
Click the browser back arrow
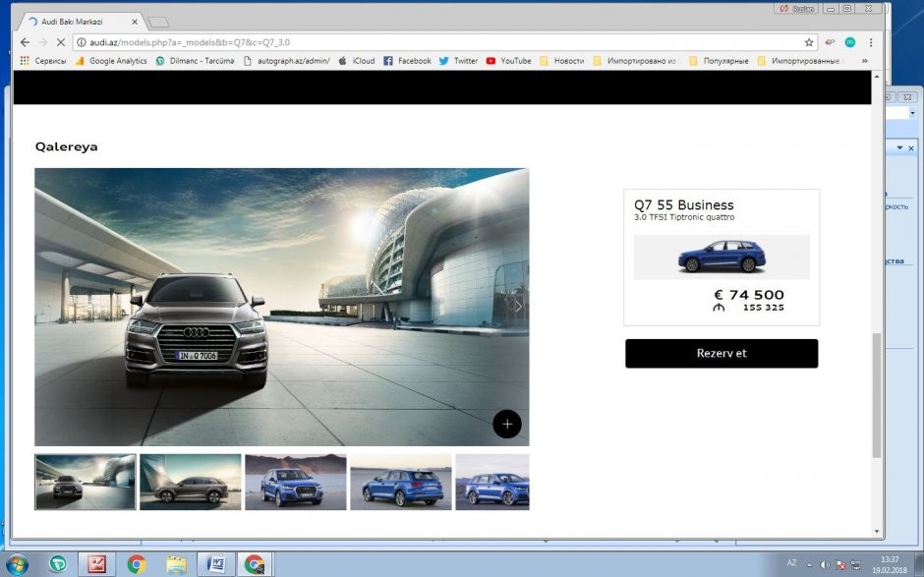coord(24,42)
